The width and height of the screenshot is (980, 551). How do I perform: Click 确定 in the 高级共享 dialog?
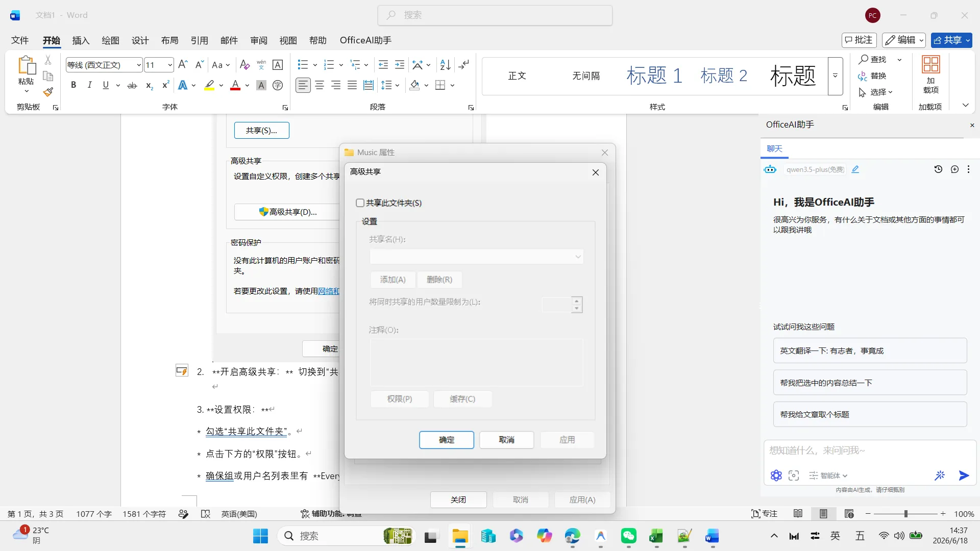tap(447, 440)
